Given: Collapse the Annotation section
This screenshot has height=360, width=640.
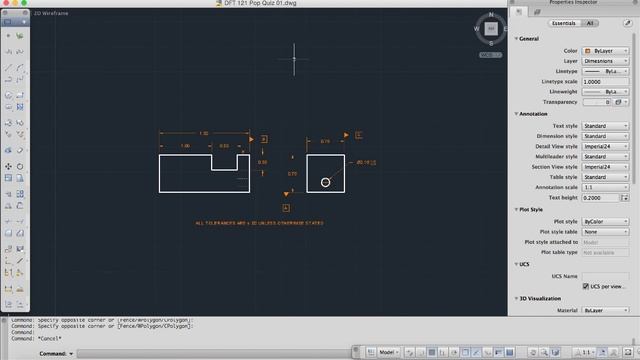Looking at the screenshot, I should 516,113.
